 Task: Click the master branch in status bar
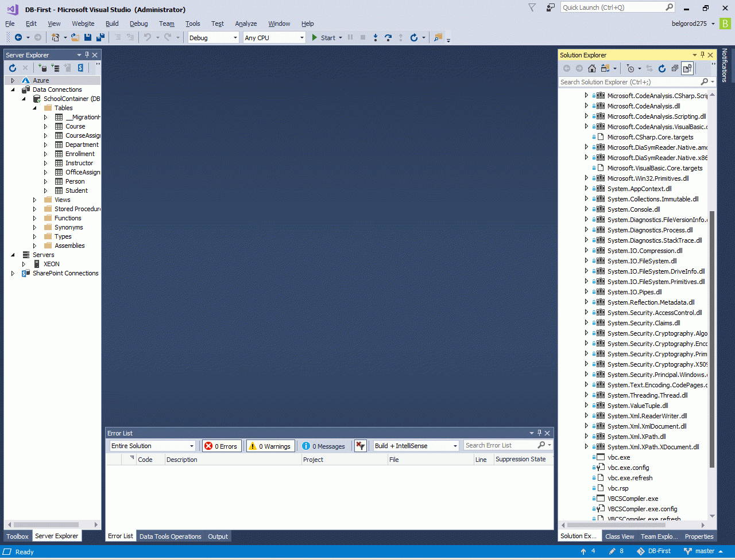click(704, 551)
